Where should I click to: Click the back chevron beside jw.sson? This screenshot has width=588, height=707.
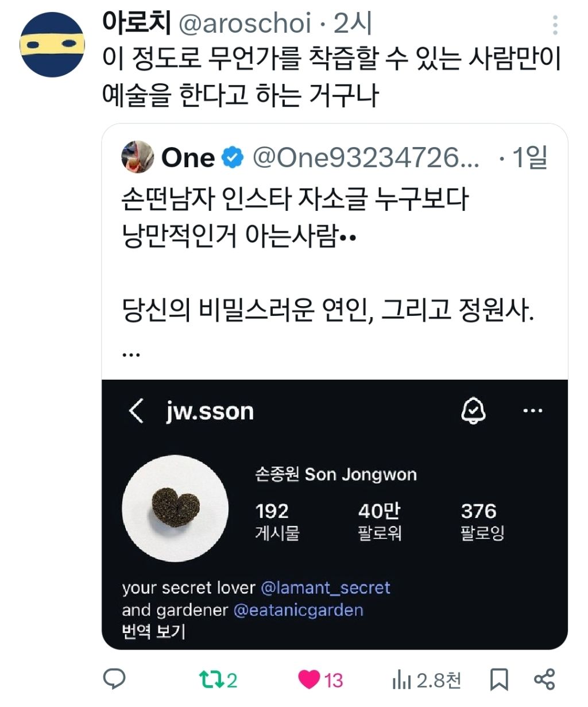pyautogui.click(x=136, y=411)
